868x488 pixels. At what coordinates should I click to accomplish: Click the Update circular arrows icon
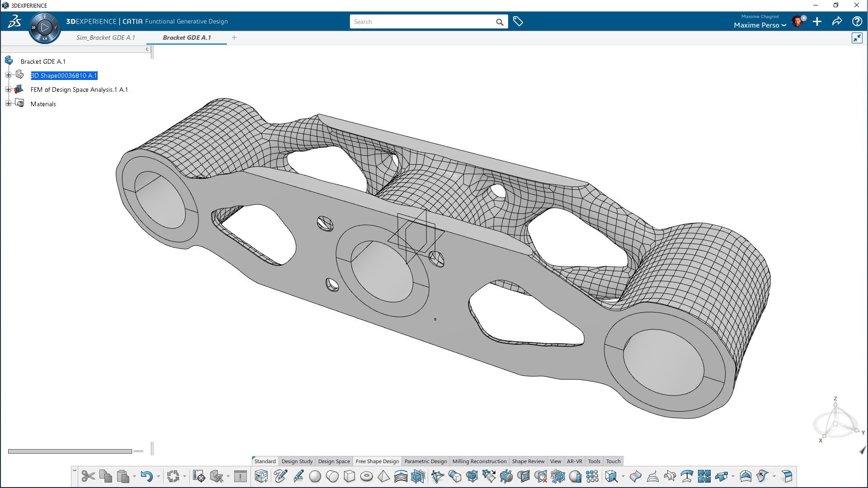point(173,476)
